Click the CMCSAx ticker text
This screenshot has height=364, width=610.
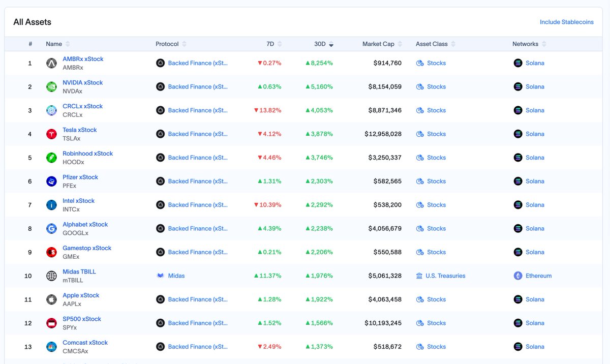pos(75,351)
